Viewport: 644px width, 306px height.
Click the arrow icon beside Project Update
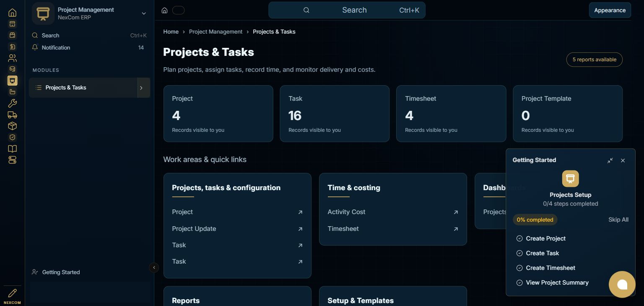point(300,229)
